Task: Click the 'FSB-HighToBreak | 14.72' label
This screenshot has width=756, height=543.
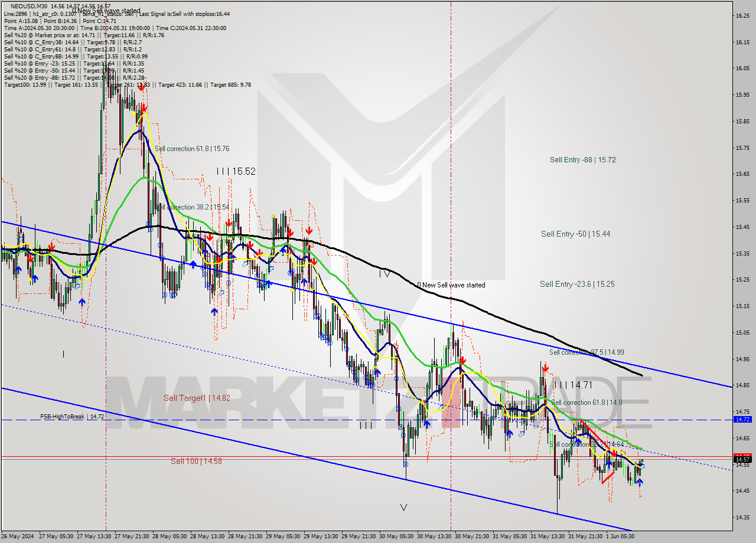Action: (72, 417)
